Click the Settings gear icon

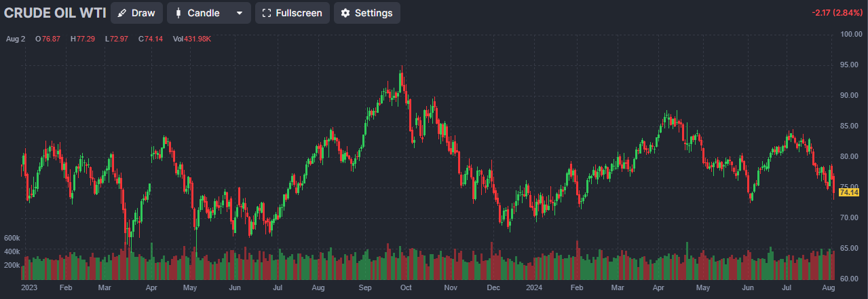(345, 13)
